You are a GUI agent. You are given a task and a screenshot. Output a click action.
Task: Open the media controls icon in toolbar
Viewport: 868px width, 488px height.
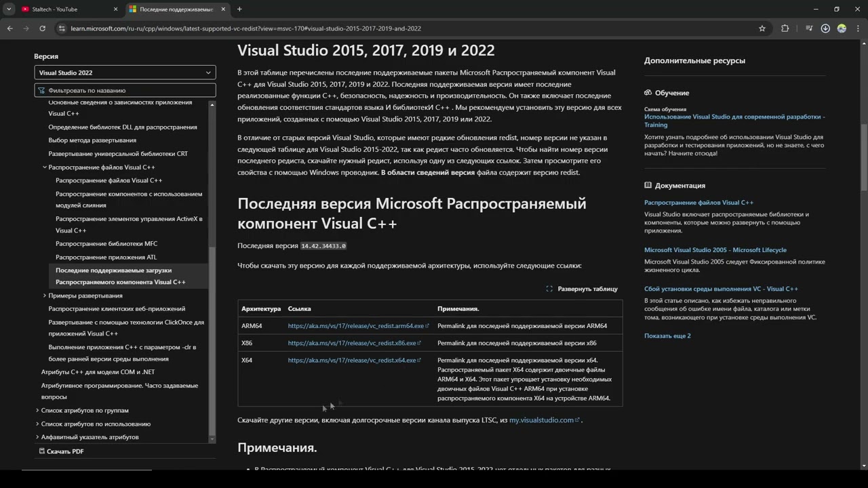pos(809,28)
